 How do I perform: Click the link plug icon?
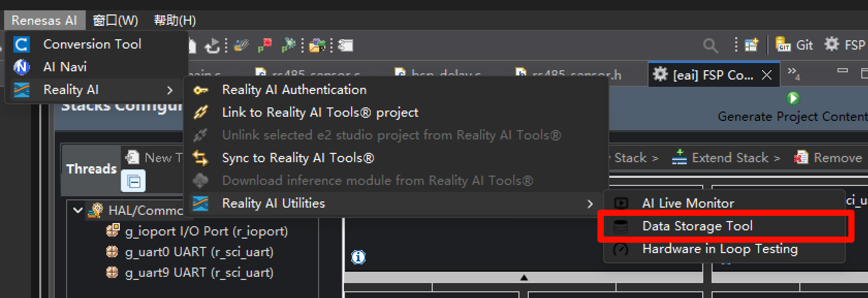(200, 112)
